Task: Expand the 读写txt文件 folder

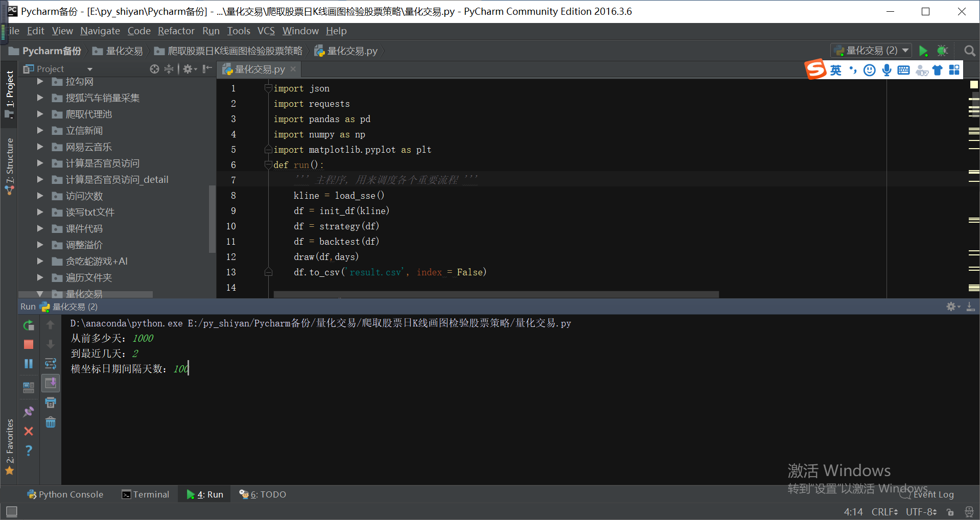Action: 40,212
